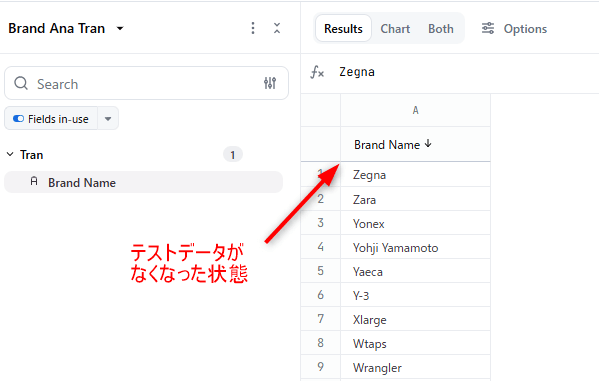The image size is (599, 381).
Task: Switch to the Chart tab
Action: [395, 29]
